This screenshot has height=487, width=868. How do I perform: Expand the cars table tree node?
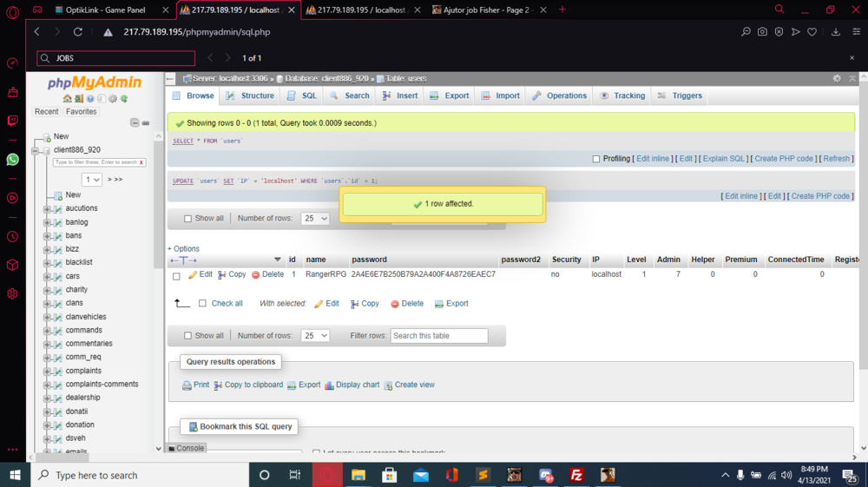(47, 276)
